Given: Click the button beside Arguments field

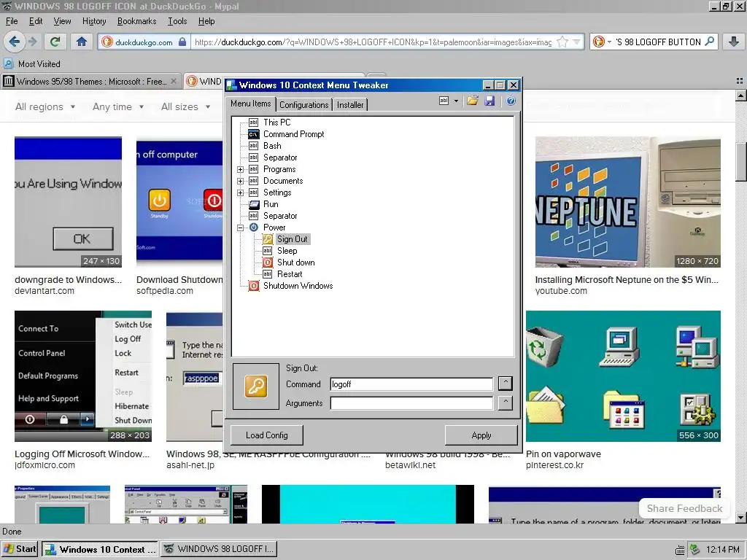Looking at the screenshot, I should pyautogui.click(x=505, y=402).
